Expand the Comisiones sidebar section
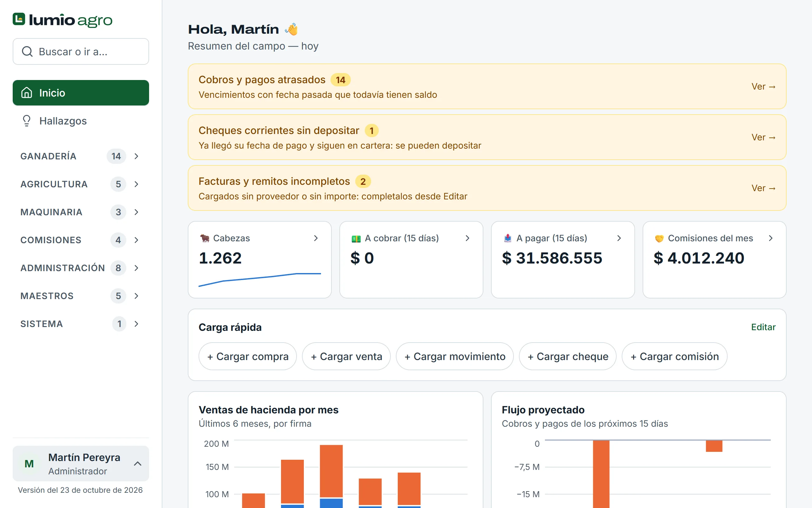The height and width of the screenshot is (508, 812). point(81,240)
